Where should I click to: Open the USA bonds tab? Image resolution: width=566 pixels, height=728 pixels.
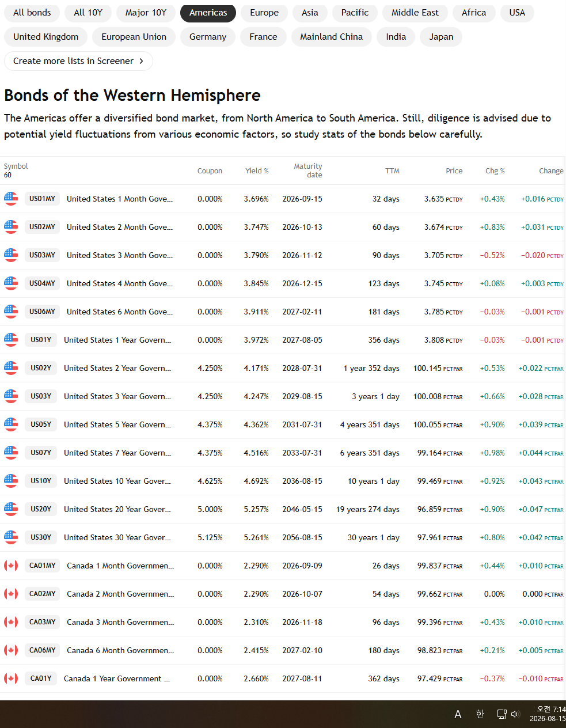pos(517,13)
